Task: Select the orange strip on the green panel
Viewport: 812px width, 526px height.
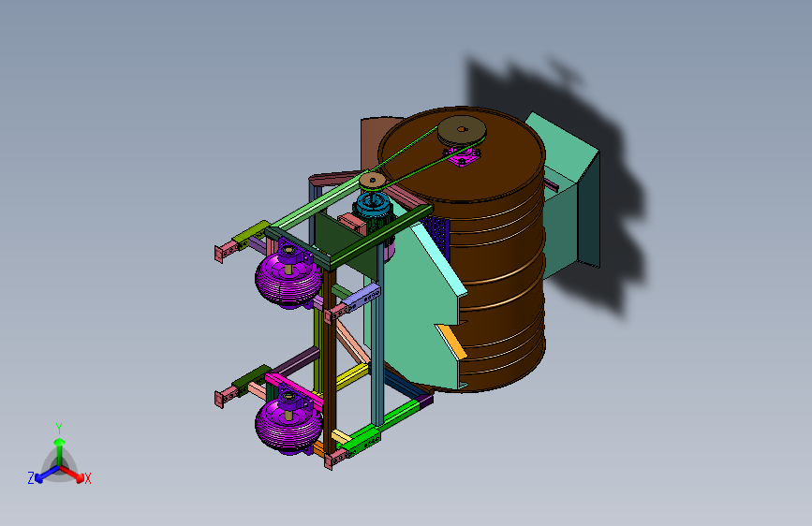Action: [451, 342]
